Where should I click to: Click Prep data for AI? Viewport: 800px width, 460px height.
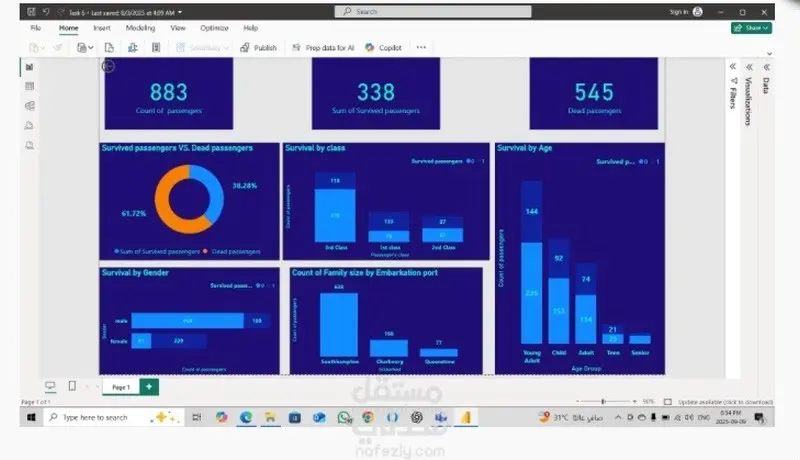coord(323,47)
